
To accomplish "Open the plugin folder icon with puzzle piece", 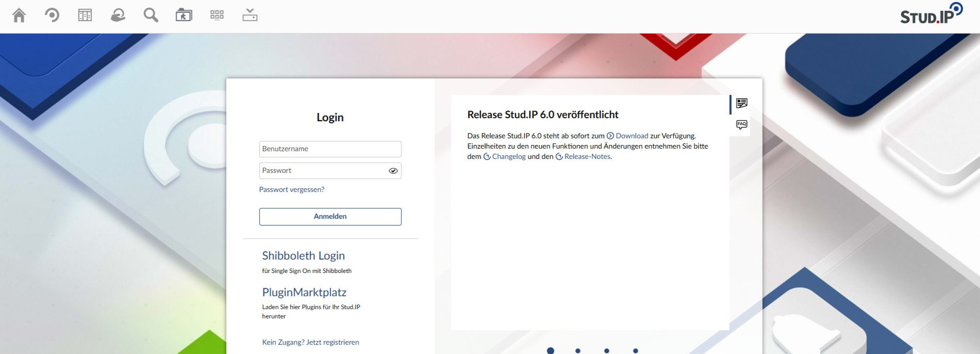I will tap(184, 16).
